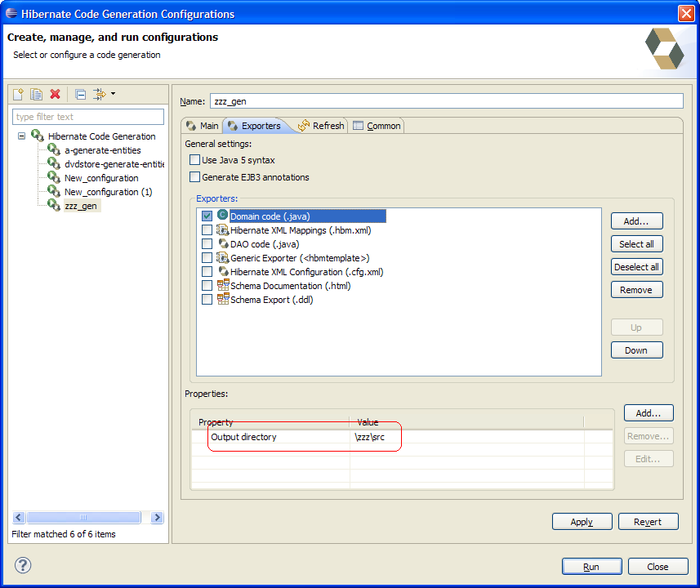Image resolution: width=700 pixels, height=588 pixels.
Task: Select Schema Export (.ddl) list row
Action: (x=271, y=300)
